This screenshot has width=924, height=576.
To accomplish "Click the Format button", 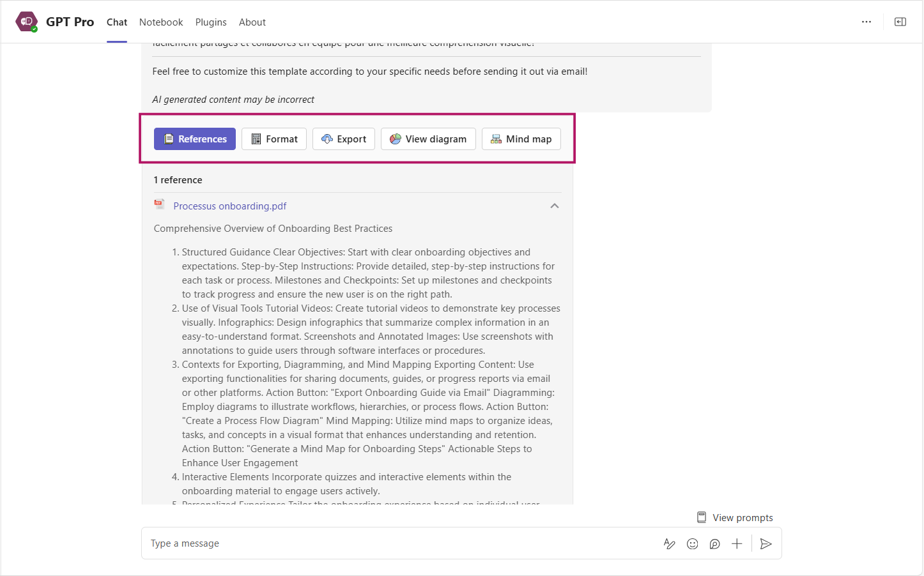I will pos(274,139).
